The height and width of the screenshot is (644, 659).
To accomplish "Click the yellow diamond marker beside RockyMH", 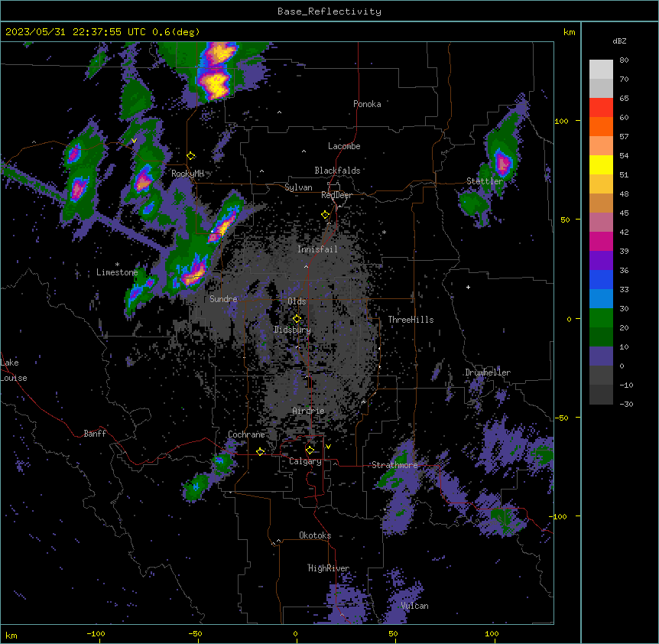I will pyautogui.click(x=191, y=156).
